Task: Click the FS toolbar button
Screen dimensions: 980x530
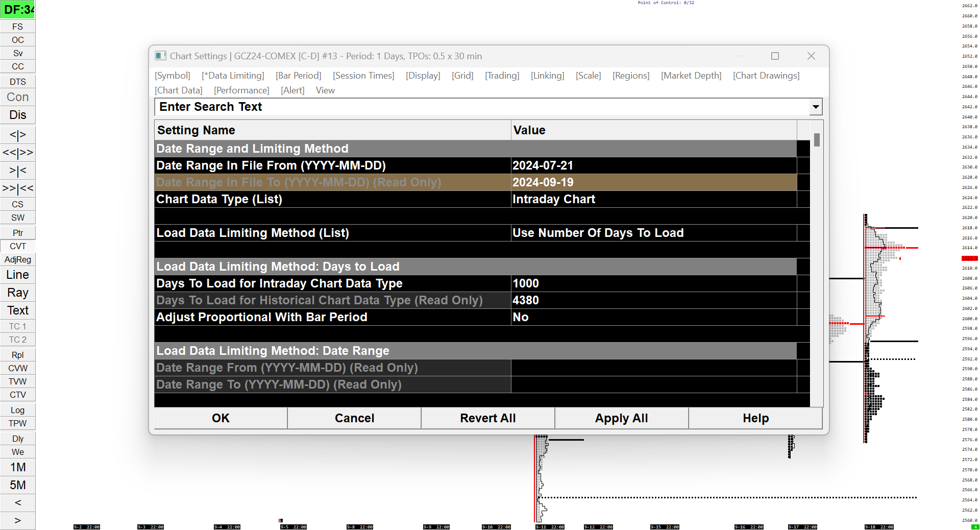Action: pos(17,27)
